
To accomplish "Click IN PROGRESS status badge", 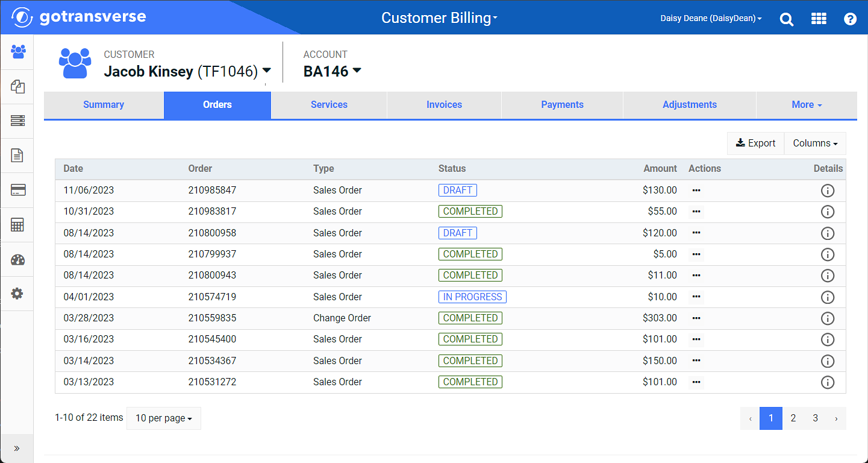I will (x=472, y=297).
